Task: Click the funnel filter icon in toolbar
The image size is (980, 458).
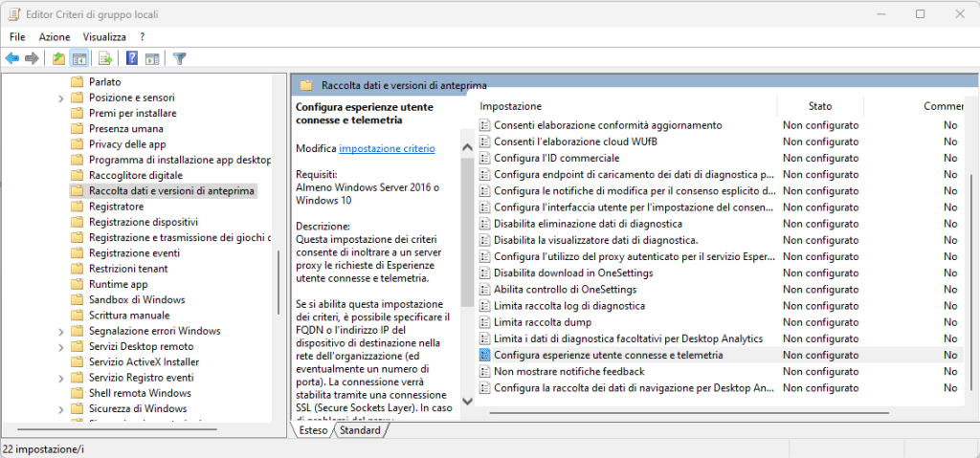Action: point(179,58)
